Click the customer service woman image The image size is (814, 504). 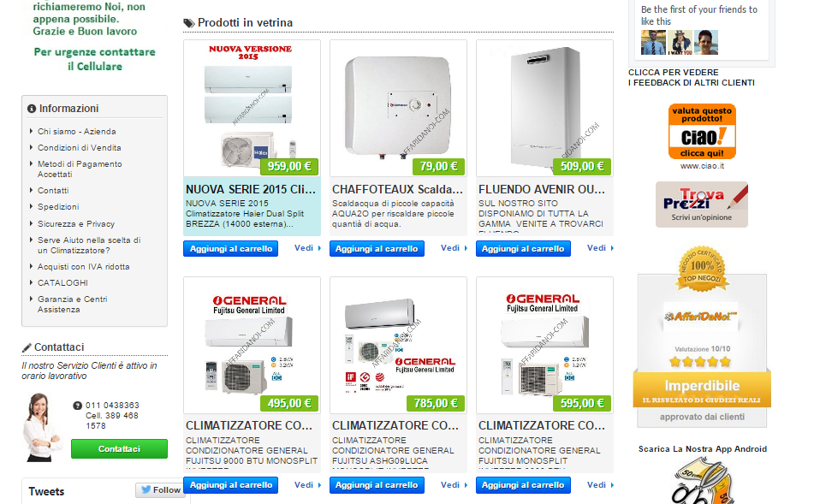point(42,427)
